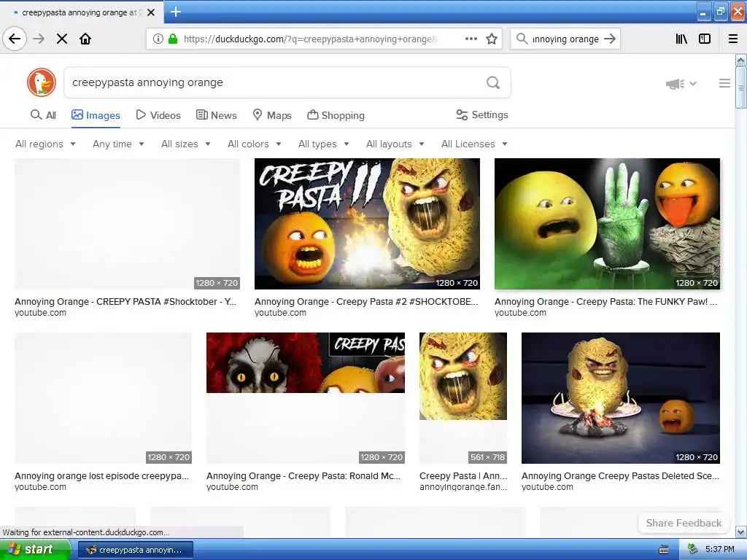The image size is (747, 560).
Task: Click the browser search box text
Action: click(565, 39)
